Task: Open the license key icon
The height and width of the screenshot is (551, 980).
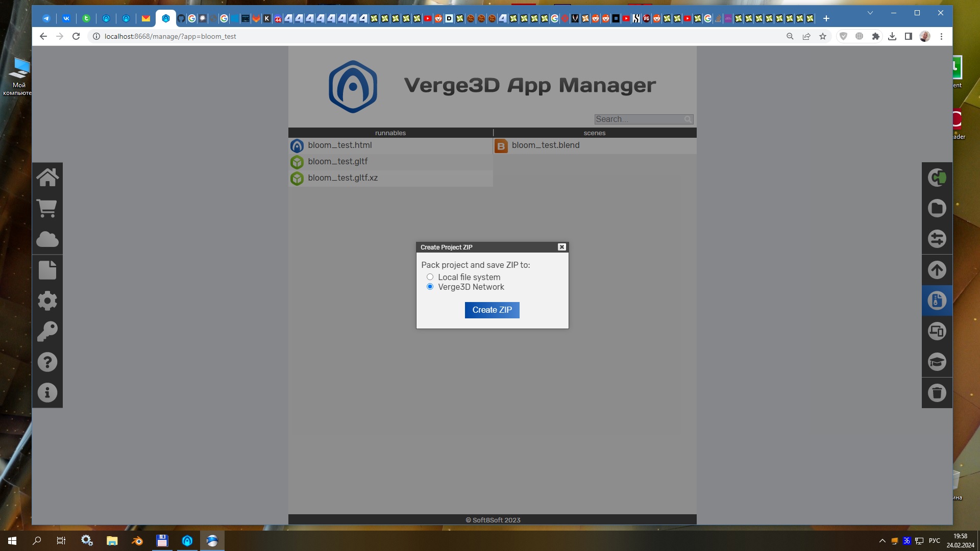Action: [47, 331]
